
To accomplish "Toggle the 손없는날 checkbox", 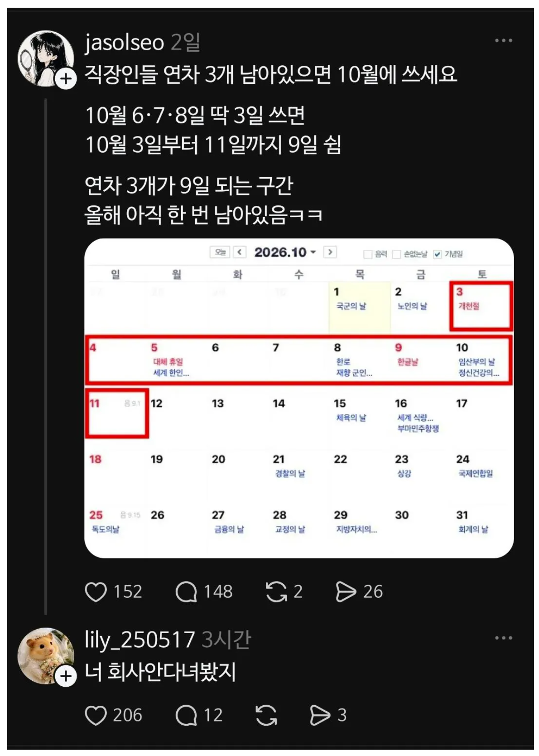I will coord(396,254).
